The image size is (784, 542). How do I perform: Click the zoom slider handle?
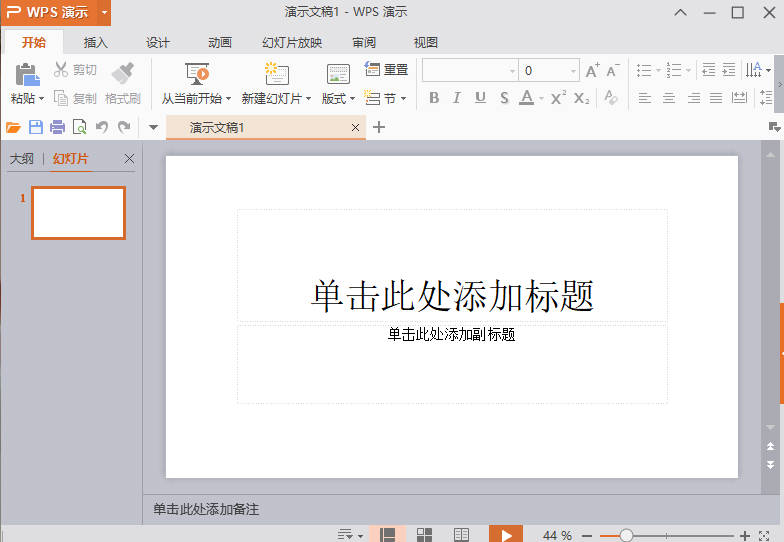626,535
